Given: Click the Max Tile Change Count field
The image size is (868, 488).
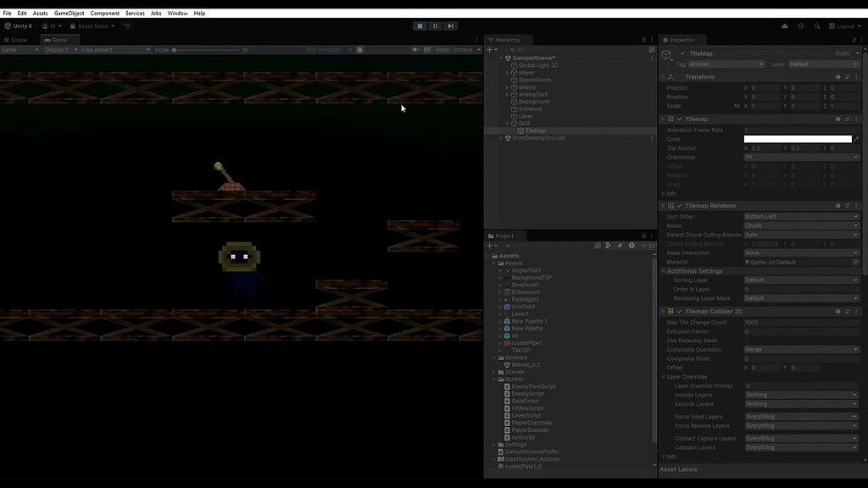Looking at the screenshot, I should pos(797,322).
